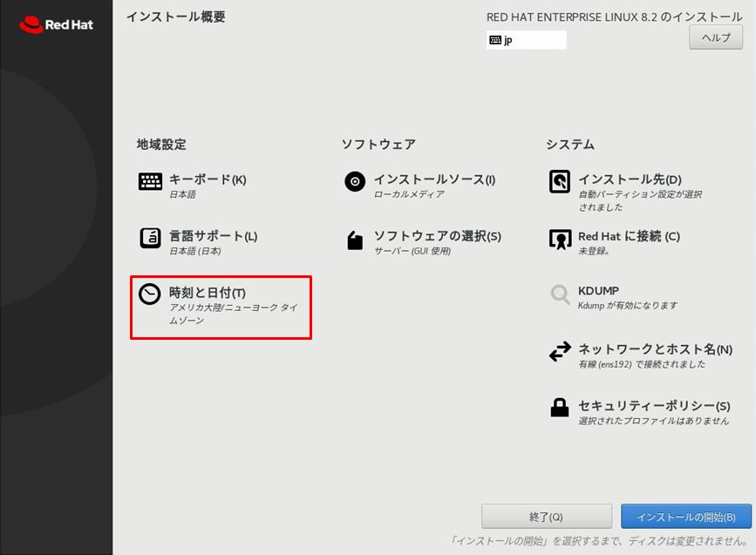The height and width of the screenshot is (555, 756).
Task: Click the 未登録。 status text
Action: (x=594, y=251)
